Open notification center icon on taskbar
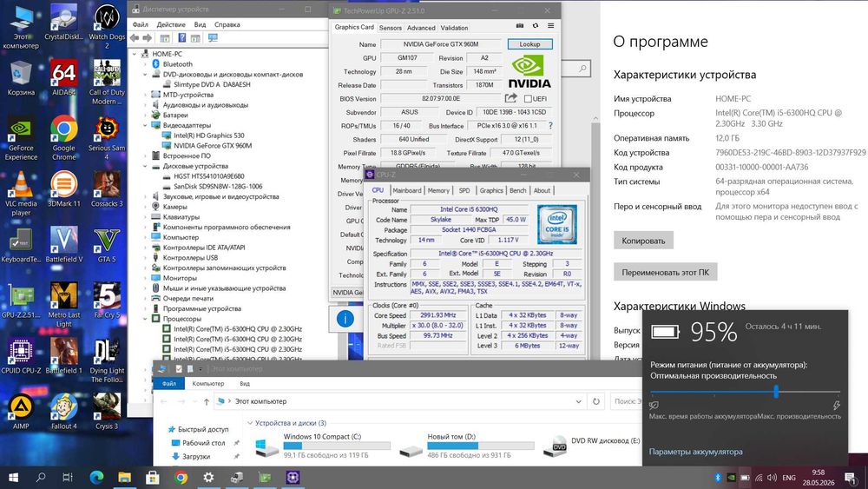Screen dimensions: 868x489 (x=851, y=478)
